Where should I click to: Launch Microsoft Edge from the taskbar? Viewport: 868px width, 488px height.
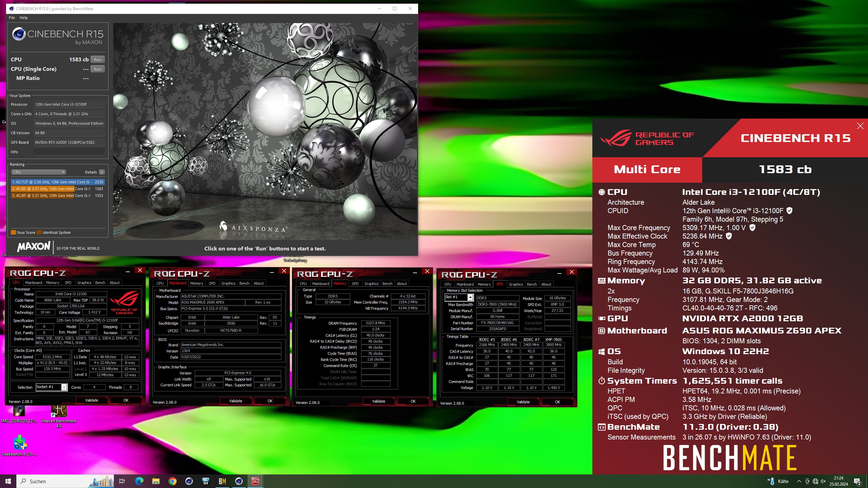[139, 481]
